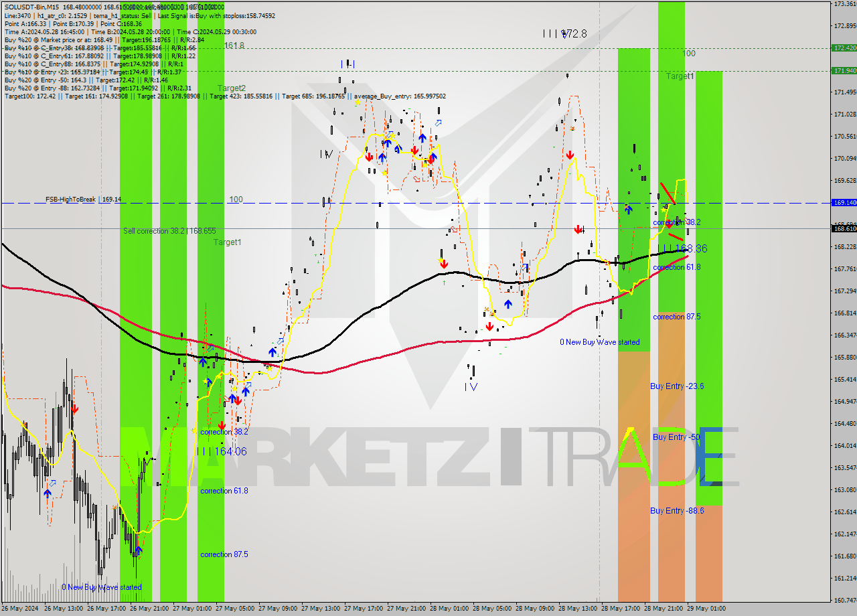Image resolution: width=857 pixels, height=616 pixels.
Task: Click the 'Target100: 172.42' summary line
Action: click(225, 96)
